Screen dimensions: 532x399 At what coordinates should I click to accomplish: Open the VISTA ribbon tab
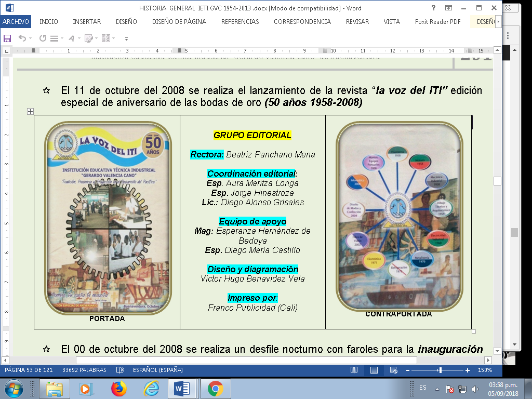(392, 22)
